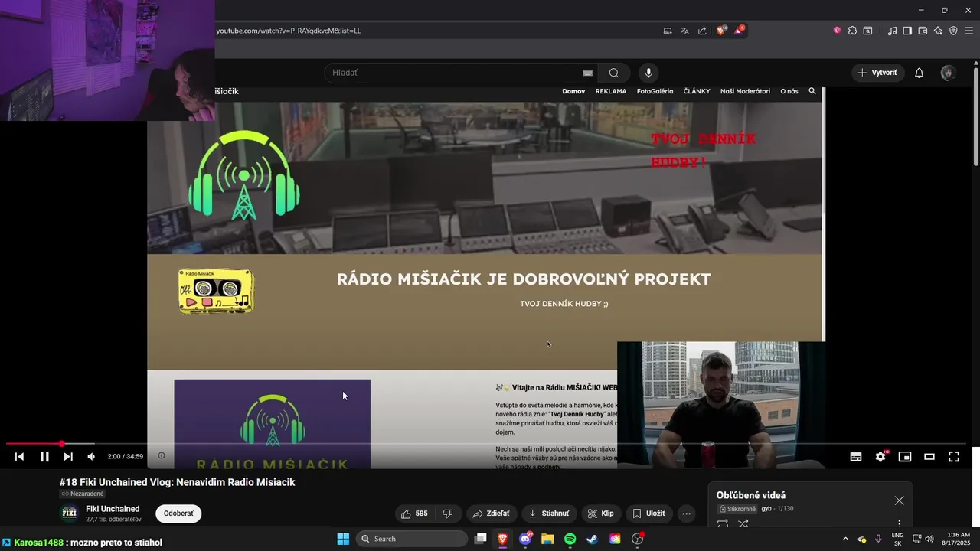Open the Brave VPN shield icon
The height and width of the screenshot is (551, 980).
[953, 31]
